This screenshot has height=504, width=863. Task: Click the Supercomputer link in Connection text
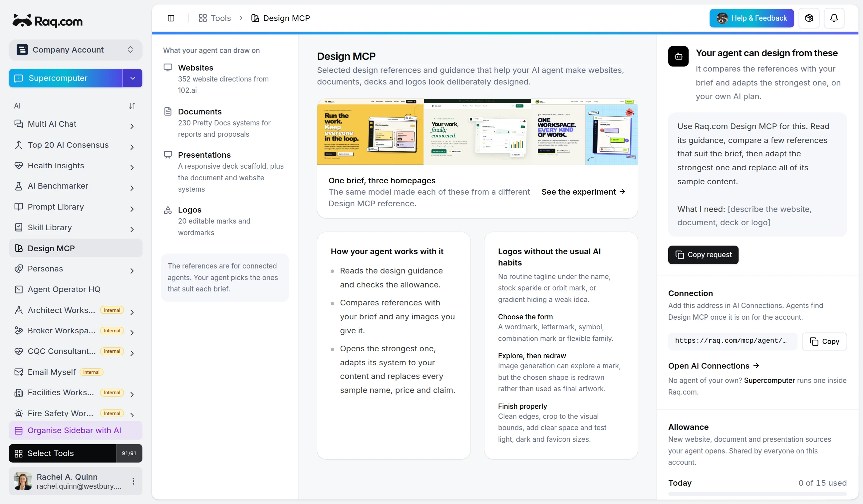[x=769, y=380]
